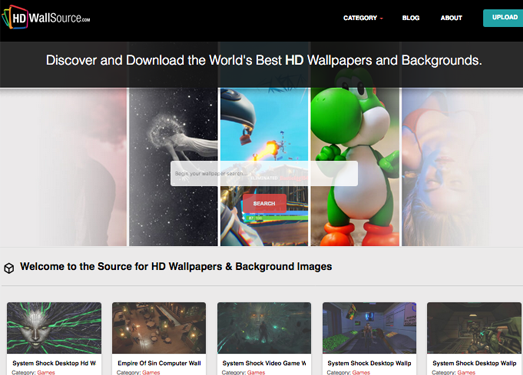Image resolution: width=523 pixels, height=375 pixels.
Task: Open the Empire Of Sin thumbnail image
Action: (x=159, y=328)
